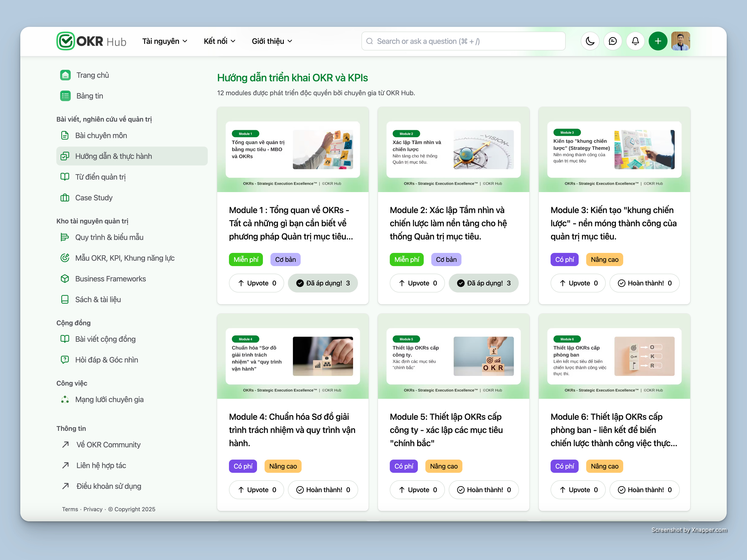
Task: Expand the Kết nối dropdown menu
Action: [219, 41]
